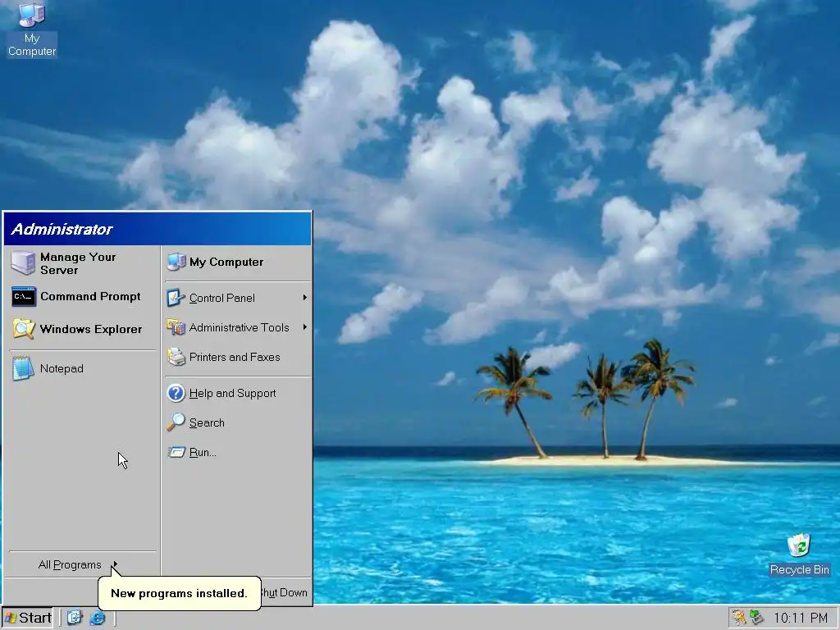Select Manage Your Server menu entry
Viewport: 840px width, 630px height.
[83, 263]
